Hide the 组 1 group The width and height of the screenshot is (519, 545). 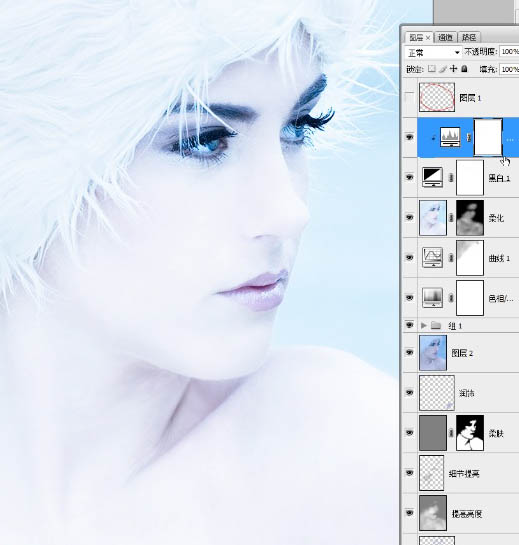409,325
